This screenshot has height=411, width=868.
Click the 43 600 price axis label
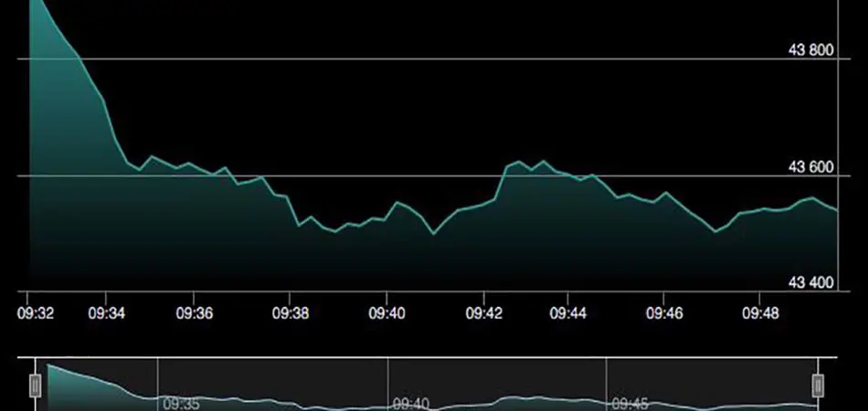810,167
